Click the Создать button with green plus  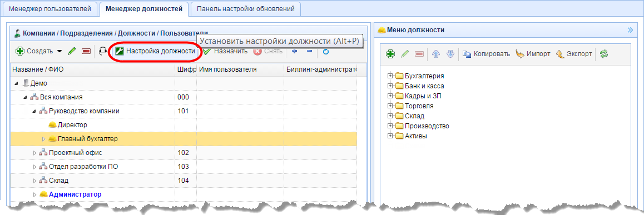34,51
